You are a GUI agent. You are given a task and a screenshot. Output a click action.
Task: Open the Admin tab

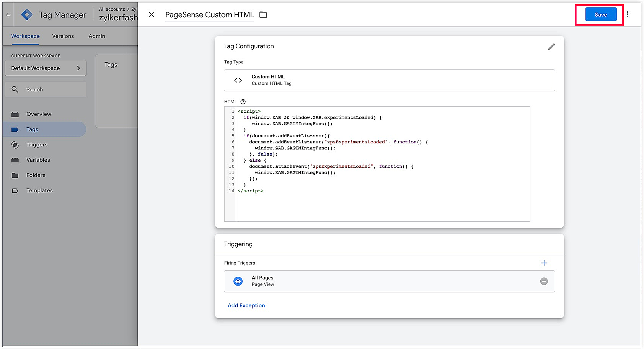click(97, 36)
